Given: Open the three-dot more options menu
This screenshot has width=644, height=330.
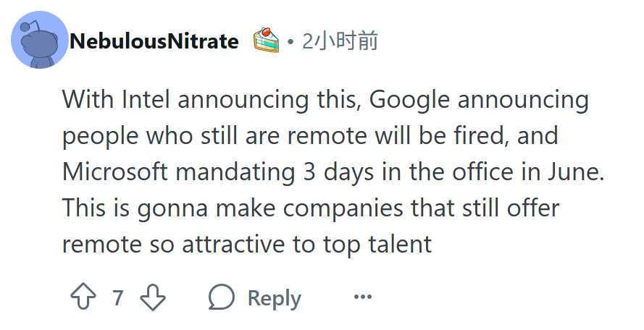Looking at the screenshot, I should (363, 296).
